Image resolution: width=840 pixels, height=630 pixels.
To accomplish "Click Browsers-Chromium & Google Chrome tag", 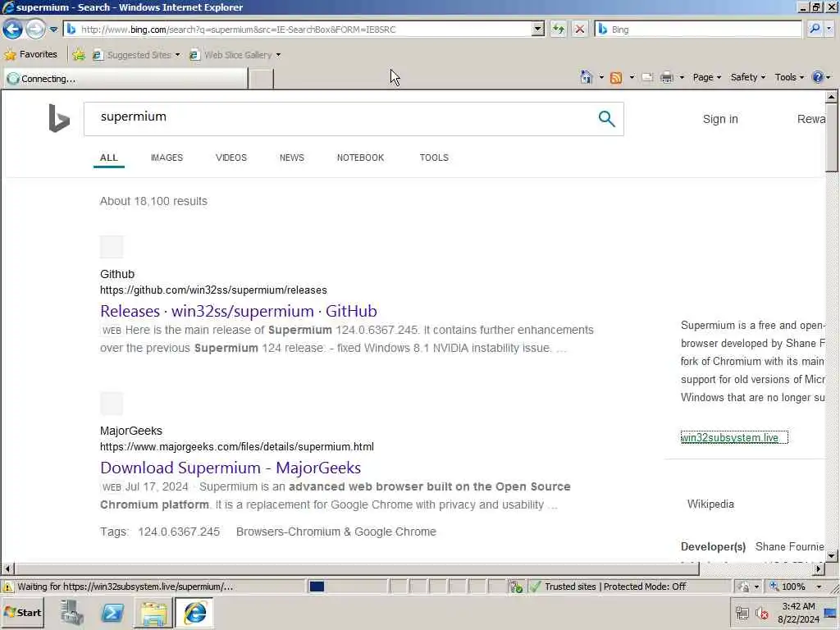I will tap(336, 532).
